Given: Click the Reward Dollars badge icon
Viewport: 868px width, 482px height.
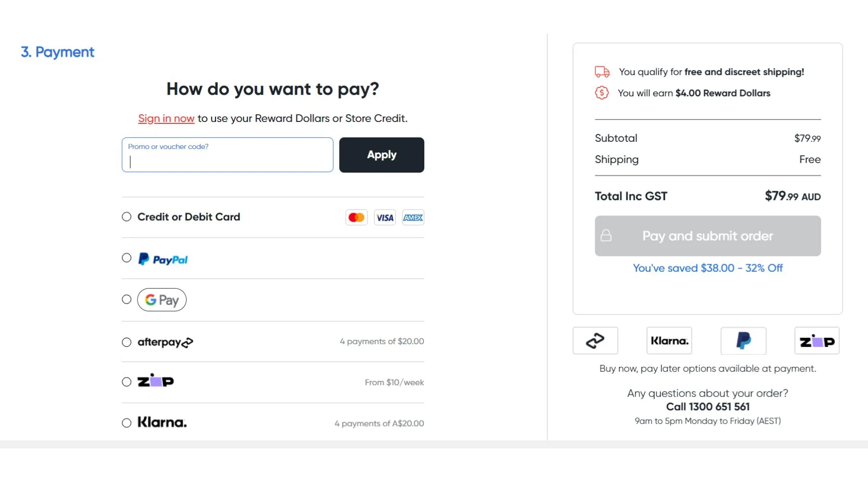Looking at the screenshot, I should coord(602,93).
